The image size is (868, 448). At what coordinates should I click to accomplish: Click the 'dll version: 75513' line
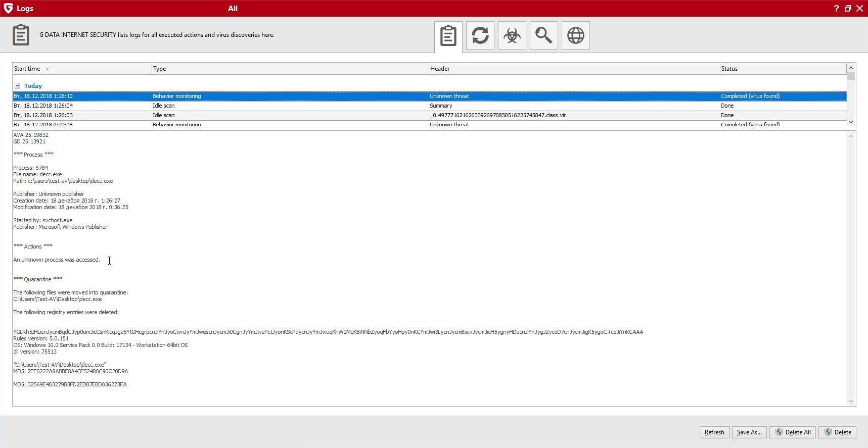click(x=35, y=352)
